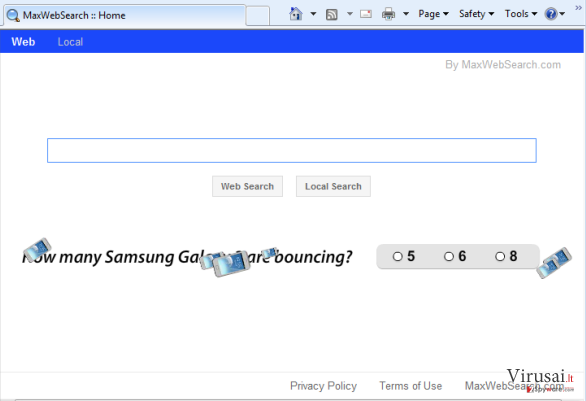Open the Tools menu
586x401 pixels.
[x=521, y=14]
